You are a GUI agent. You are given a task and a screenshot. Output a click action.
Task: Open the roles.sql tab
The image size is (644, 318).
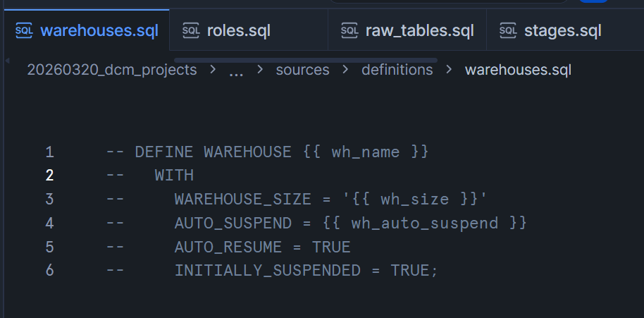[249, 30]
